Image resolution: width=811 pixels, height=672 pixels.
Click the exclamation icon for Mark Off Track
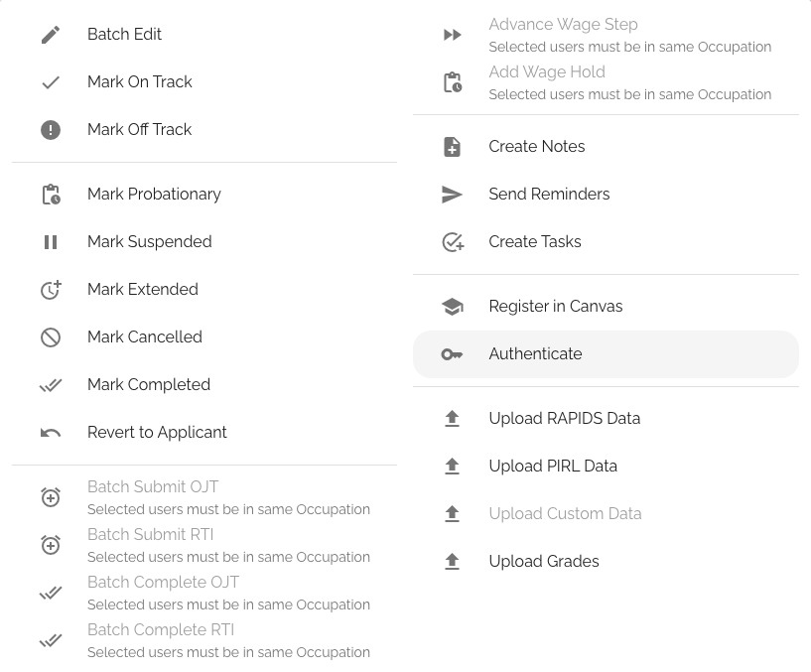[x=51, y=130]
